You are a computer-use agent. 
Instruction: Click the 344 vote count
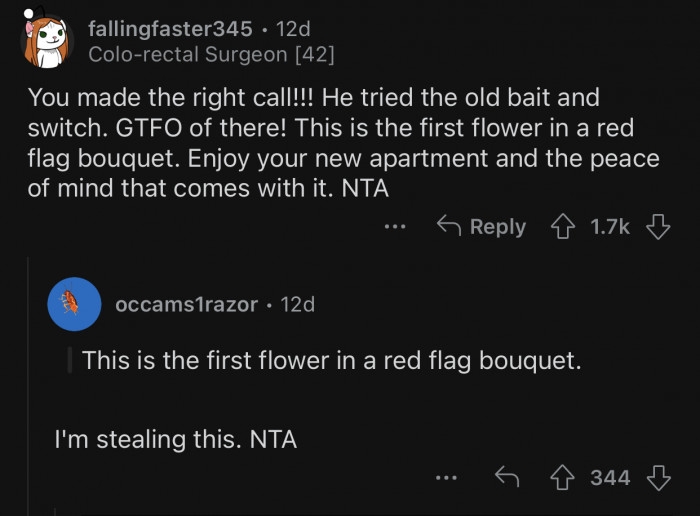click(x=610, y=478)
